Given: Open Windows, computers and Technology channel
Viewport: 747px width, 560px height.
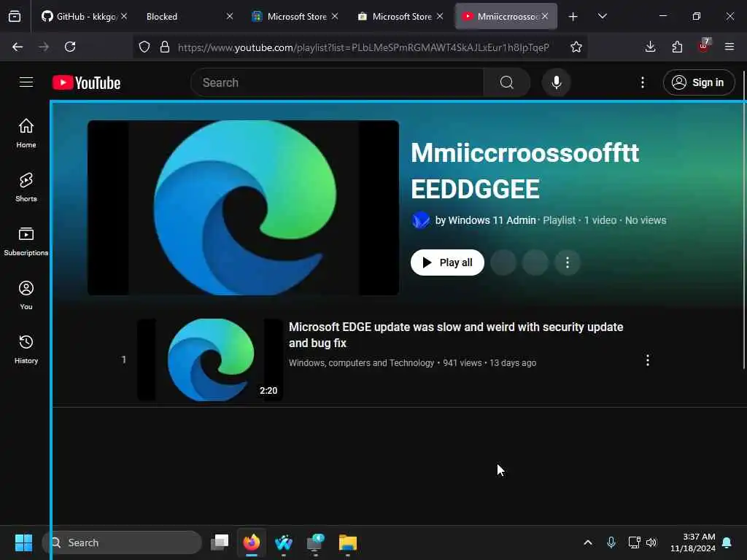Looking at the screenshot, I should coord(361,363).
